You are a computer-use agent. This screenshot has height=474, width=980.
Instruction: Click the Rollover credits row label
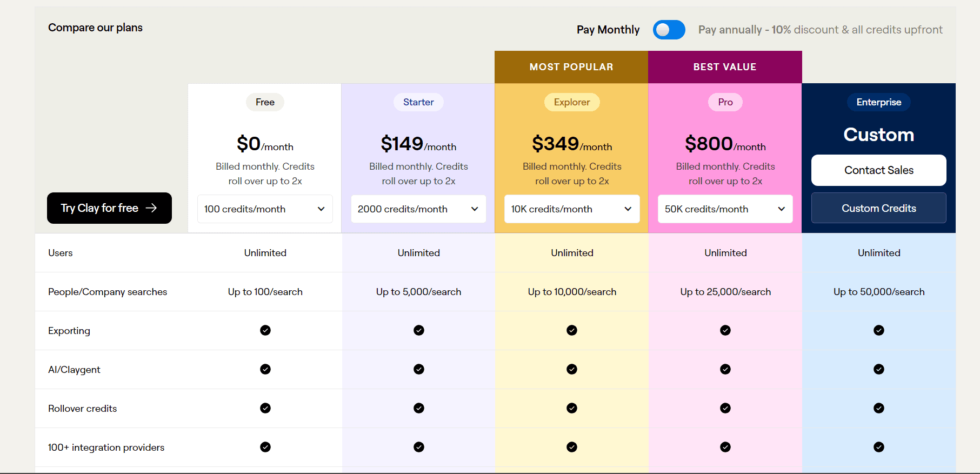point(82,409)
